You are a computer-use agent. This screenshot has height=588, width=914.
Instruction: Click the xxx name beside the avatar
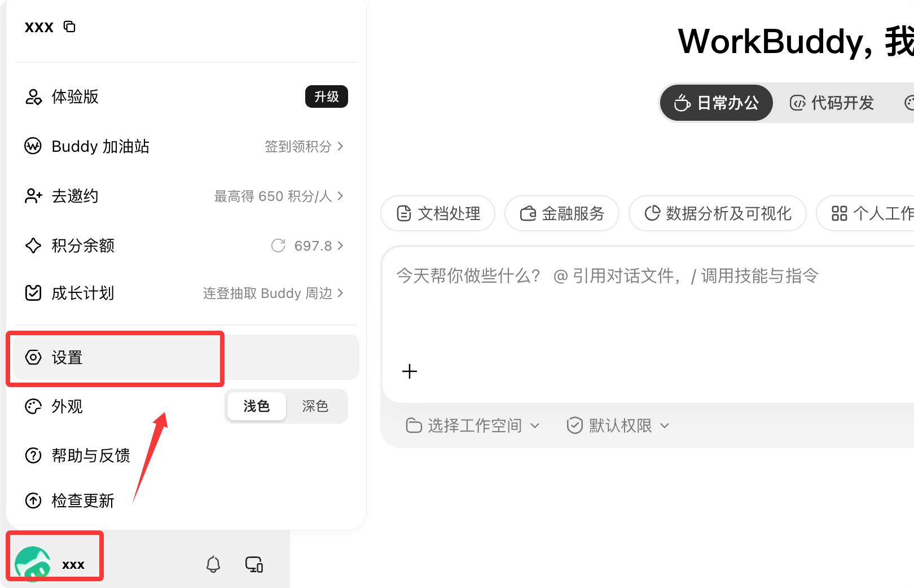[x=73, y=565]
